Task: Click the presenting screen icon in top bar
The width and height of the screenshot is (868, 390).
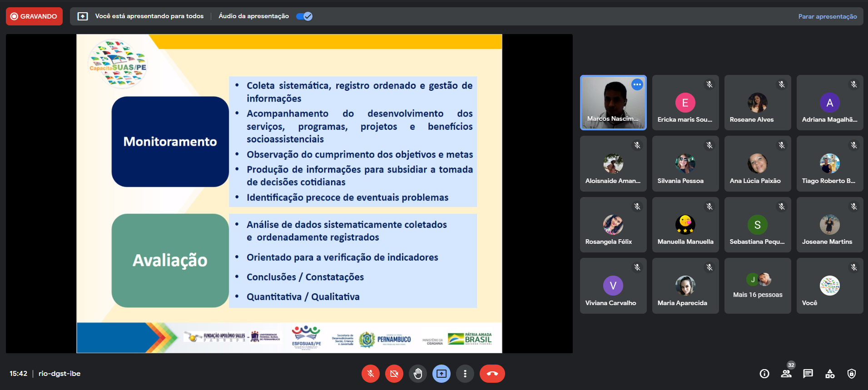Action: click(83, 16)
